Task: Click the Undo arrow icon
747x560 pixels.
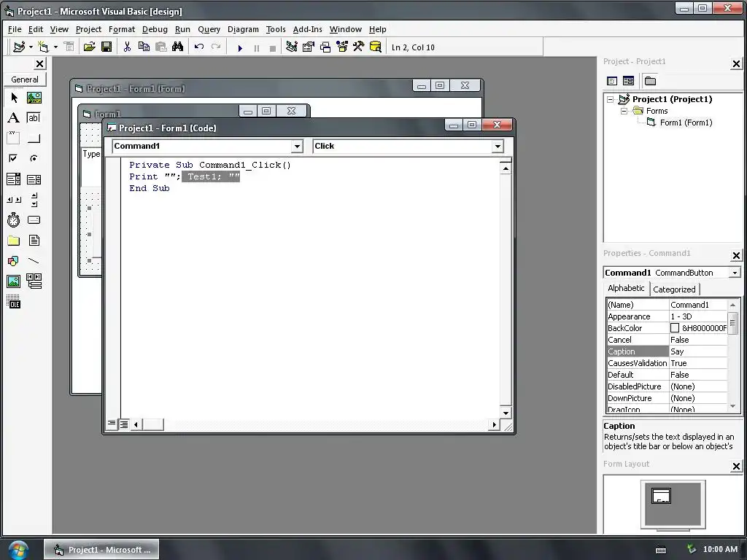Action: (x=198, y=47)
